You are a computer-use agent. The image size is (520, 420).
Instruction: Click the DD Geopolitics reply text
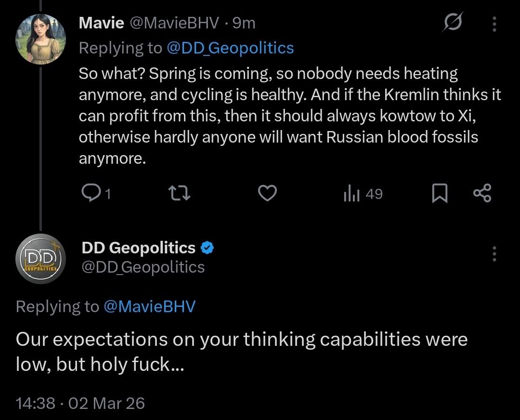(241, 352)
